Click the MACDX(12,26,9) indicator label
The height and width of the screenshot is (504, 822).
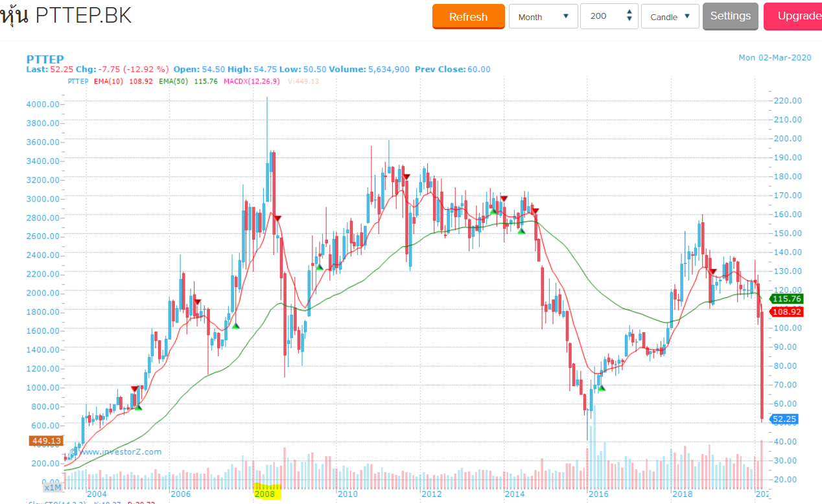252,81
